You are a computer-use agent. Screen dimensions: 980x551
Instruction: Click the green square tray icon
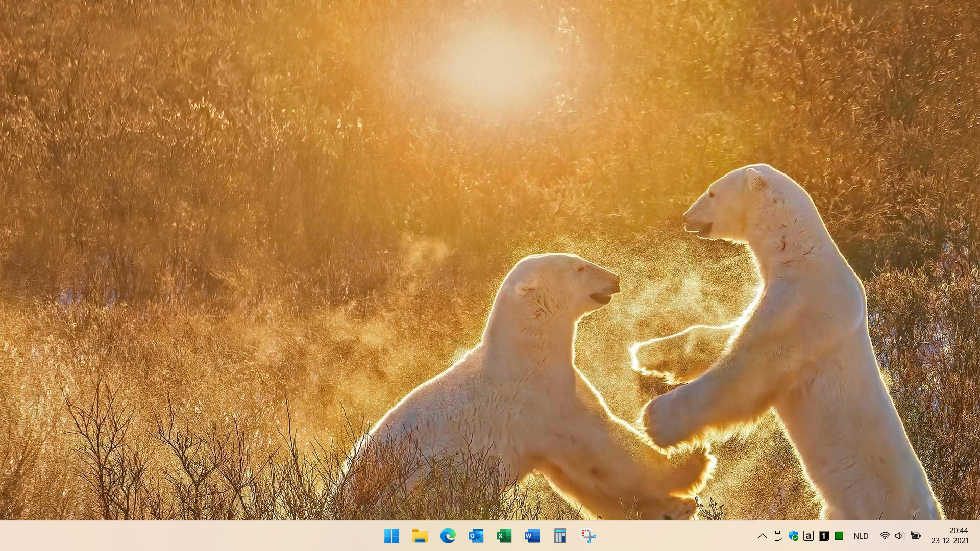[839, 536]
